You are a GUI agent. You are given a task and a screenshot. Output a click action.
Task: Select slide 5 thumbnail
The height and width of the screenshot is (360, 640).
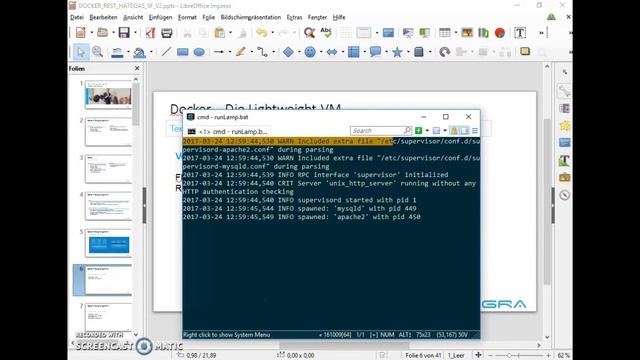tap(108, 243)
